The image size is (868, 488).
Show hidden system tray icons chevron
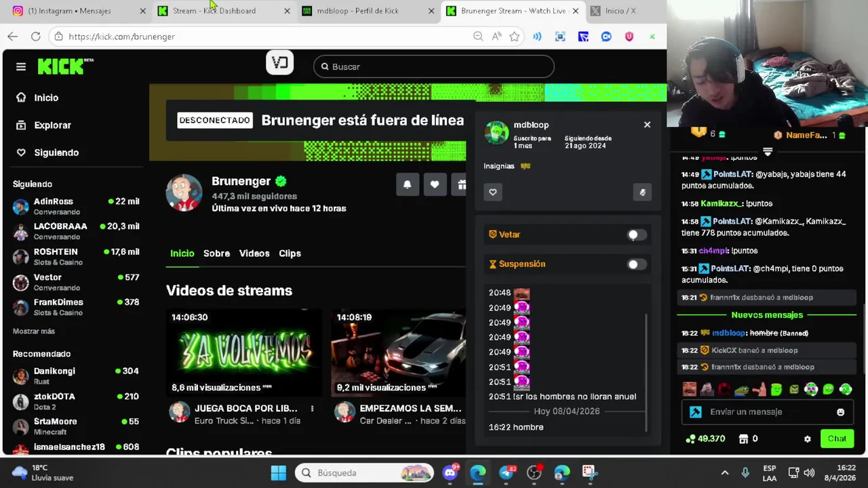click(724, 472)
